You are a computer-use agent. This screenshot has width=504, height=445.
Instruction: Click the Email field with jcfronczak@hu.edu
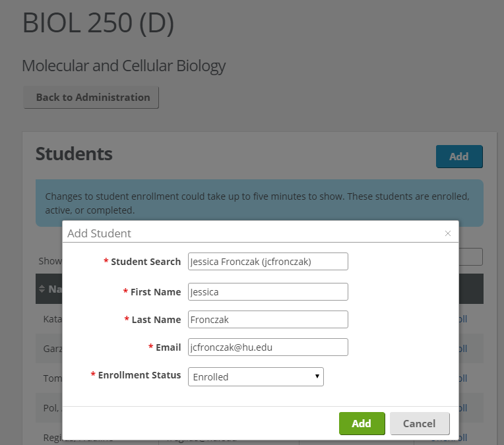268,347
